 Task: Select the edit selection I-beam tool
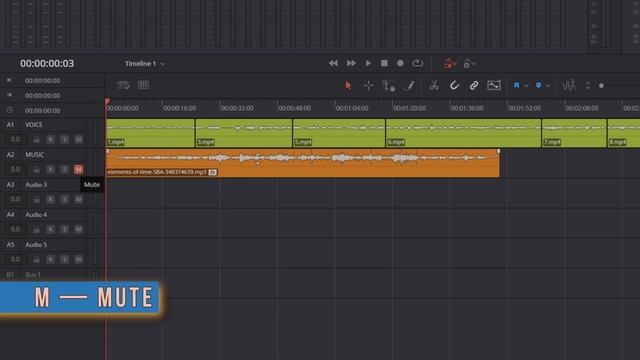click(x=388, y=86)
